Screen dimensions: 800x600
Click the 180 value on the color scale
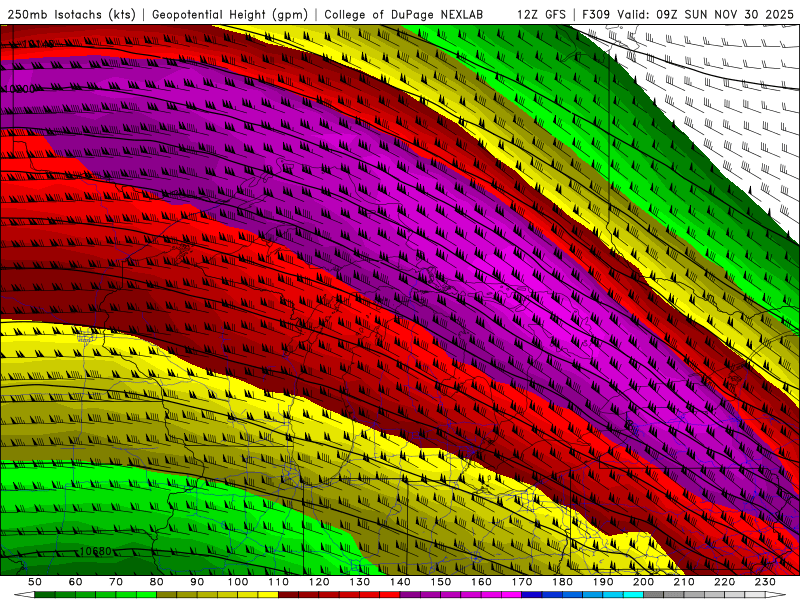pyautogui.click(x=562, y=582)
